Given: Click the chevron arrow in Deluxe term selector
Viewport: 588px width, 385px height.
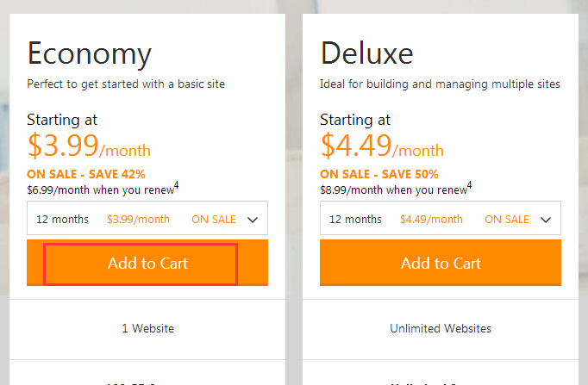Looking at the screenshot, I should click(x=546, y=220).
